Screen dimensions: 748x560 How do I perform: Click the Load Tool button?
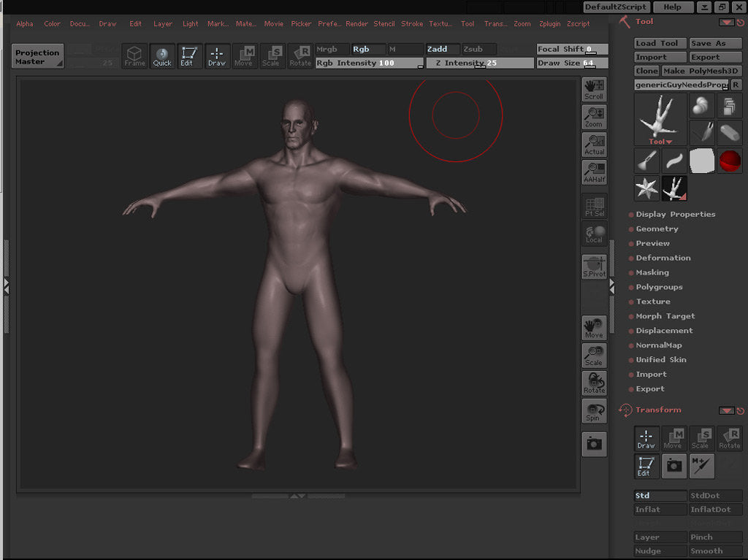pos(660,43)
